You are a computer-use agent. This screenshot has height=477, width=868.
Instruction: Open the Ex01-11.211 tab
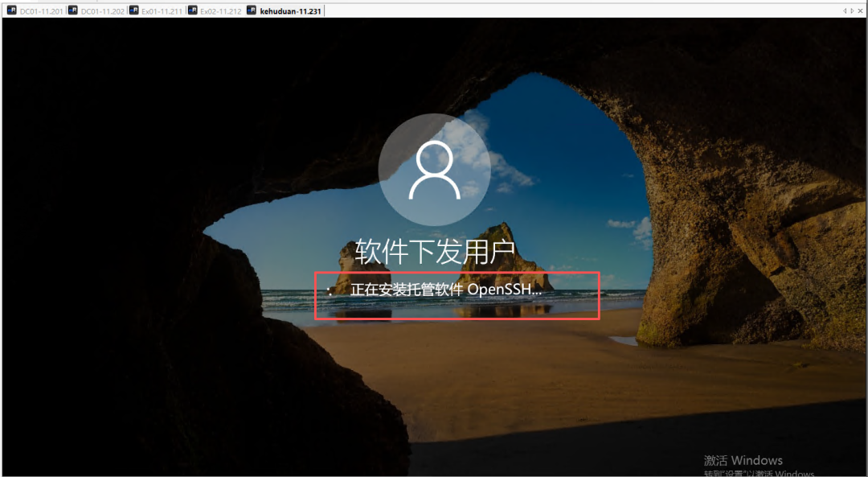(156, 10)
